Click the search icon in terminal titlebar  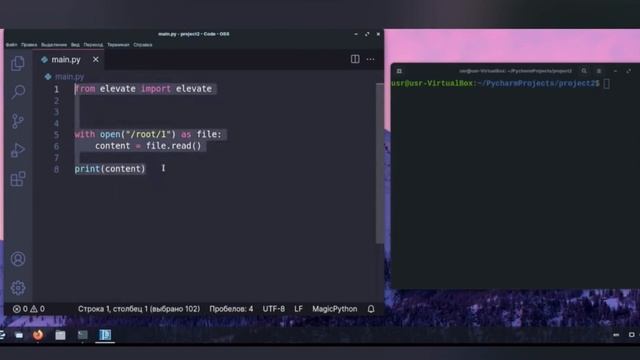(584, 71)
